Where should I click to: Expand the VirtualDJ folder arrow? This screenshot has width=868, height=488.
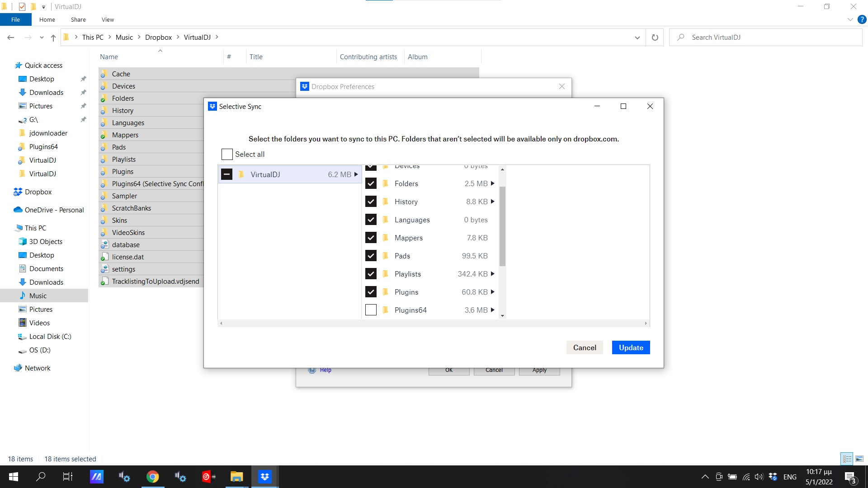coord(356,174)
